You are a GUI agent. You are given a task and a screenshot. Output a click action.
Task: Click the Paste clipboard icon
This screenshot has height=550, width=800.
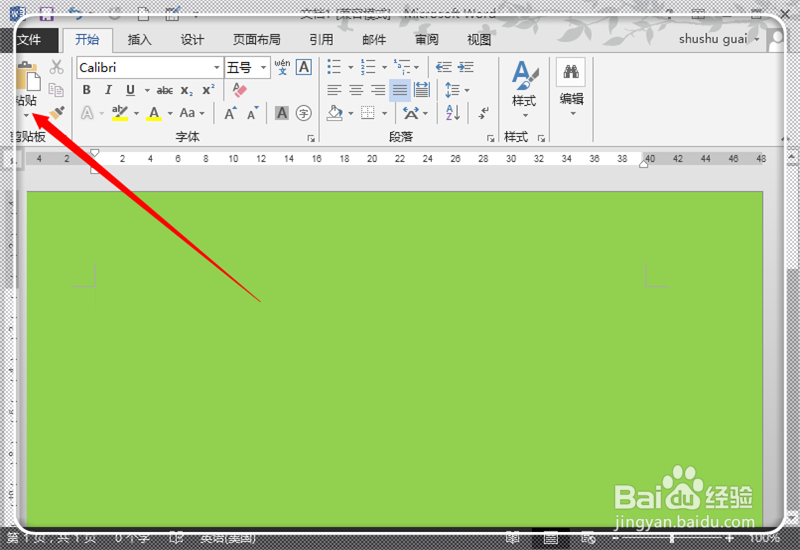point(28,77)
